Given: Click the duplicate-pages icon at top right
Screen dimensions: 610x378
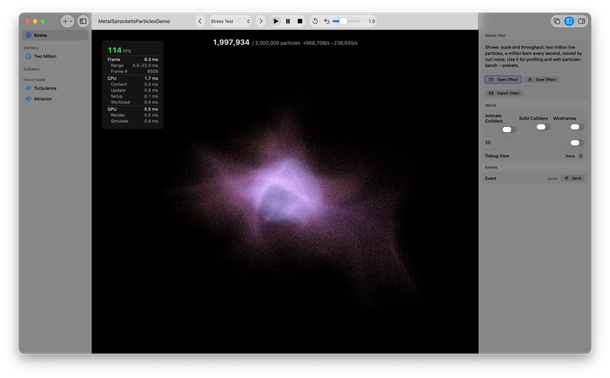Looking at the screenshot, I should (x=557, y=21).
